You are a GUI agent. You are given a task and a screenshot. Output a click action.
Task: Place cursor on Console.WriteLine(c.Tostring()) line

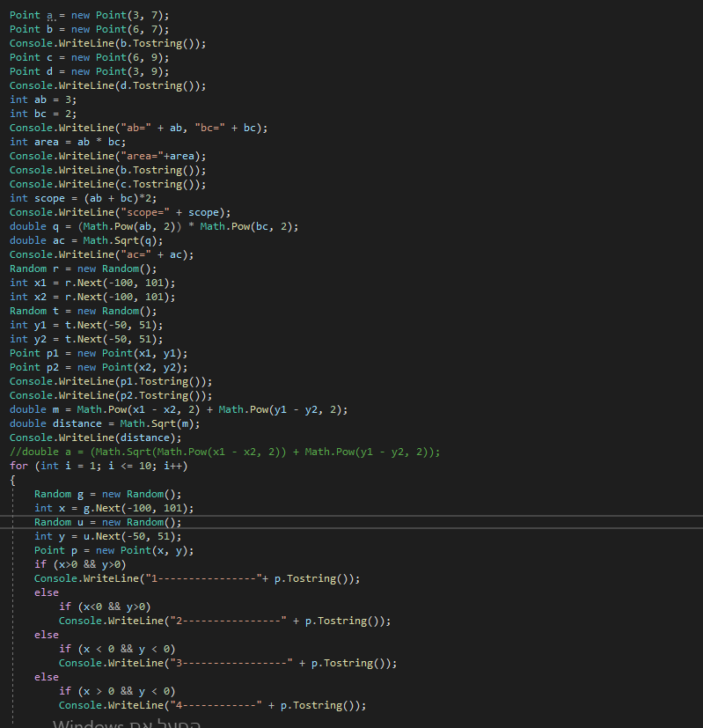tap(107, 184)
